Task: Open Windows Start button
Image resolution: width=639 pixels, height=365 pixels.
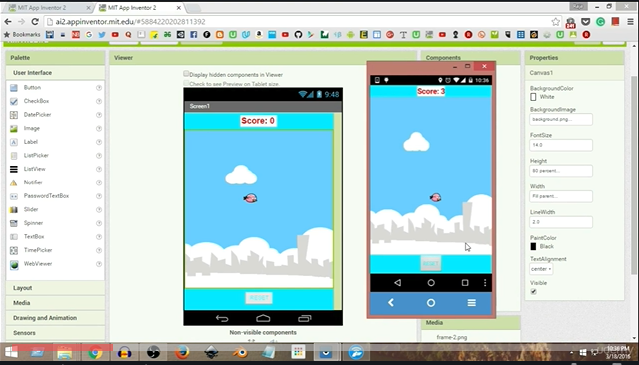Action: point(11,352)
